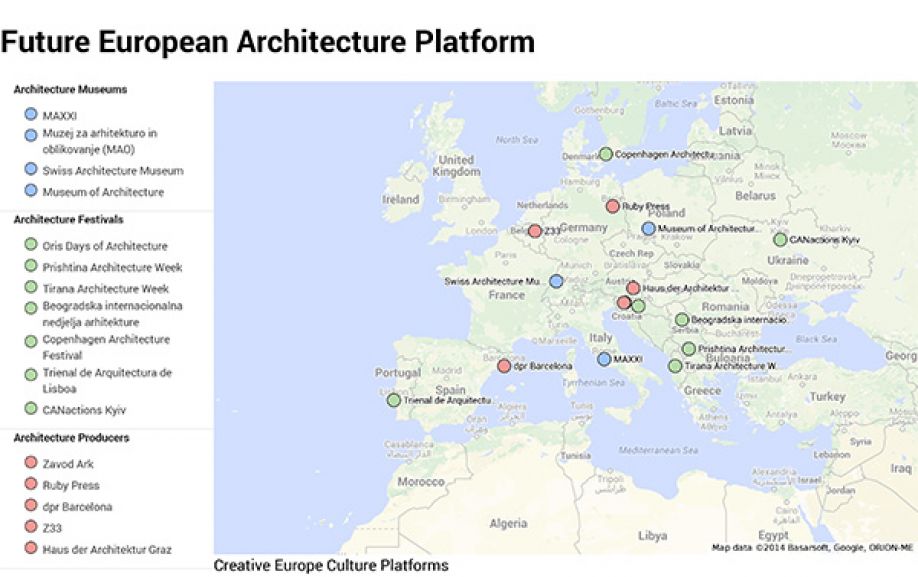Screen dimensions: 918x577
Task: Select the red Z33 marker in Belgium
Action: point(535,231)
